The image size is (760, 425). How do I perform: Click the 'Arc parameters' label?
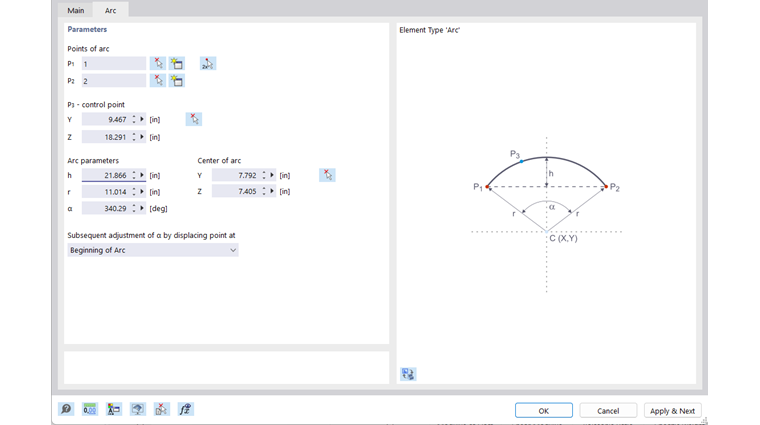(93, 160)
